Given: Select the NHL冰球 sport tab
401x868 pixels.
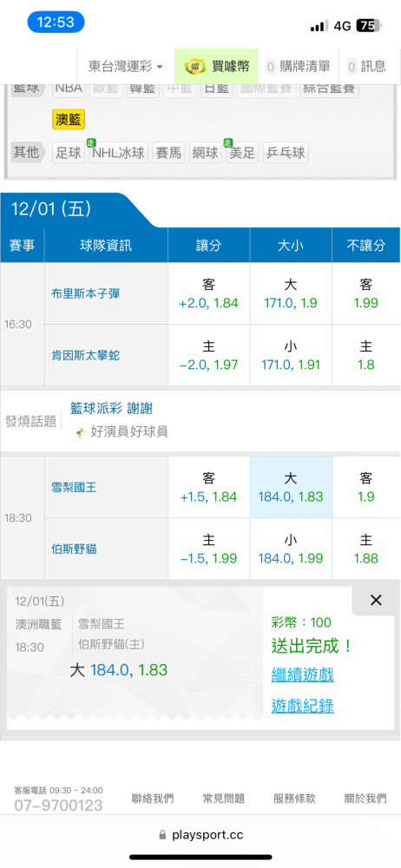Looking at the screenshot, I should pos(118,152).
